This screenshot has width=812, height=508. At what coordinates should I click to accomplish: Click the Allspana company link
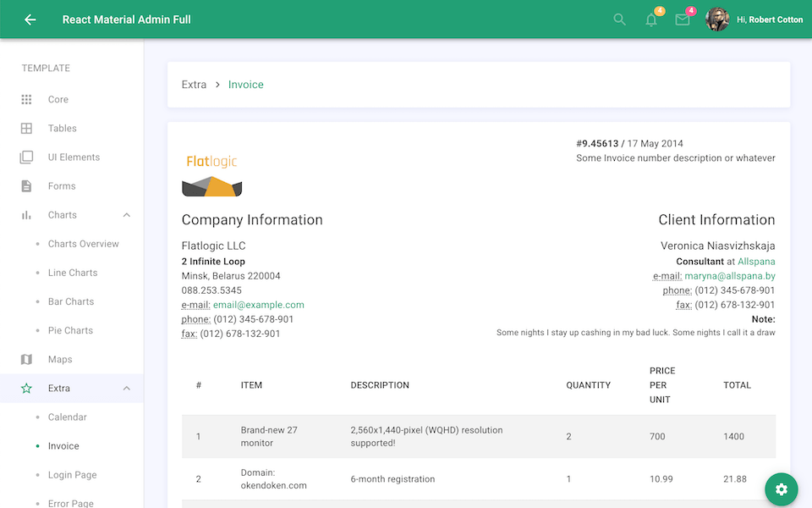tap(756, 261)
